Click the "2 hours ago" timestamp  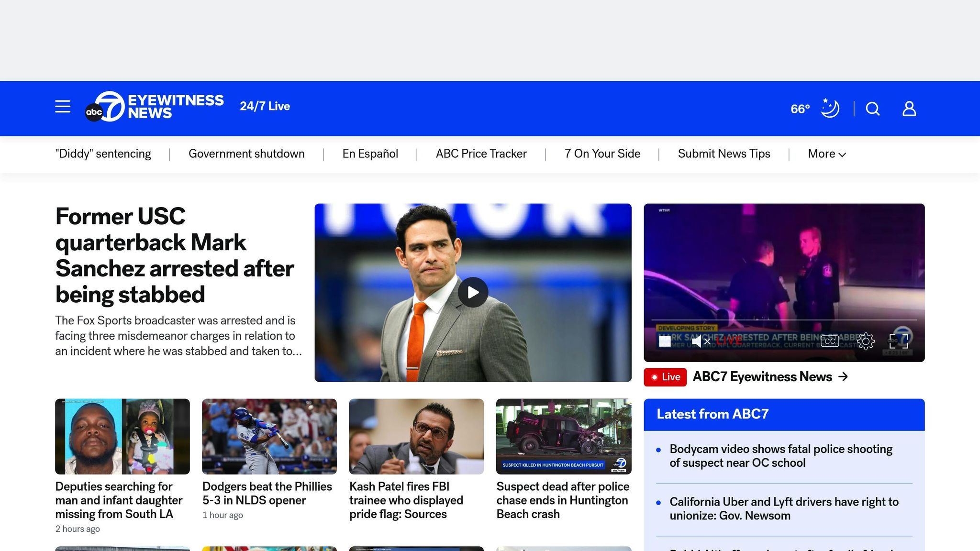(78, 529)
